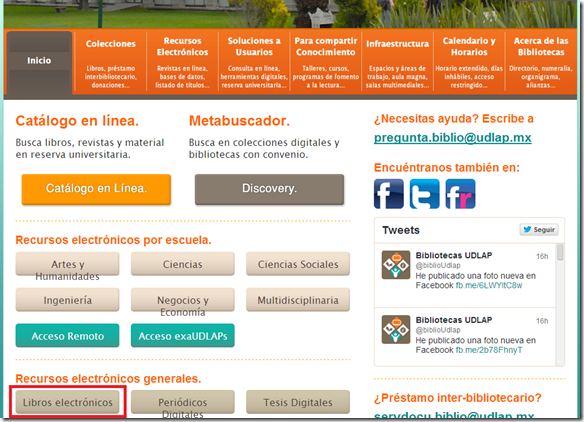Open the first Bibliotecas UDLAP tweet avatar

(396, 265)
